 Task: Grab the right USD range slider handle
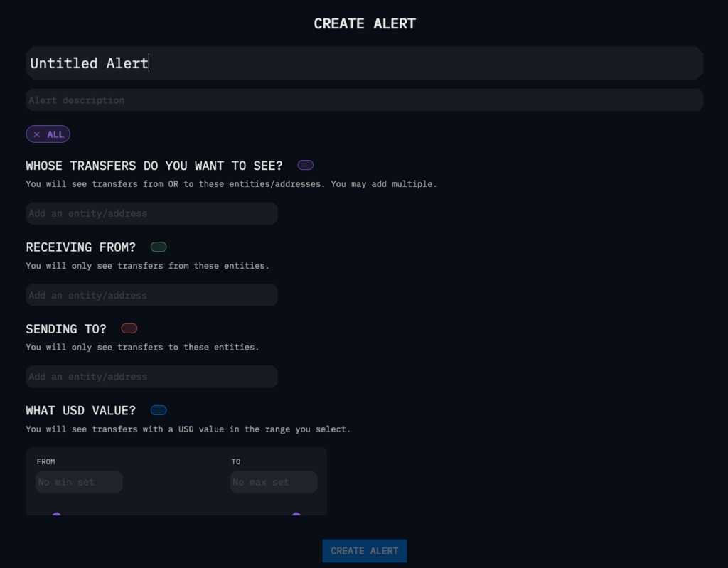click(x=296, y=515)
